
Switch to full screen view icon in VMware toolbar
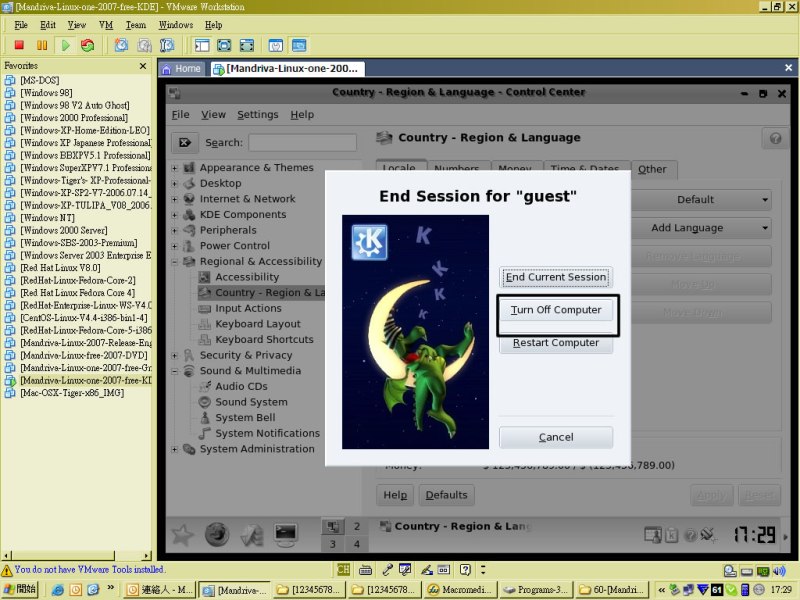click(224, 45)
